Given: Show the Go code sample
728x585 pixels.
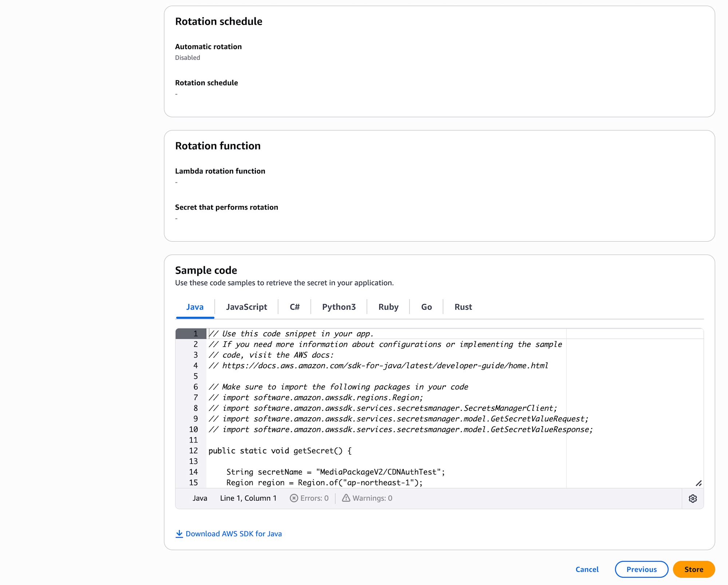Looking at the screenshot, I should 426,307.
